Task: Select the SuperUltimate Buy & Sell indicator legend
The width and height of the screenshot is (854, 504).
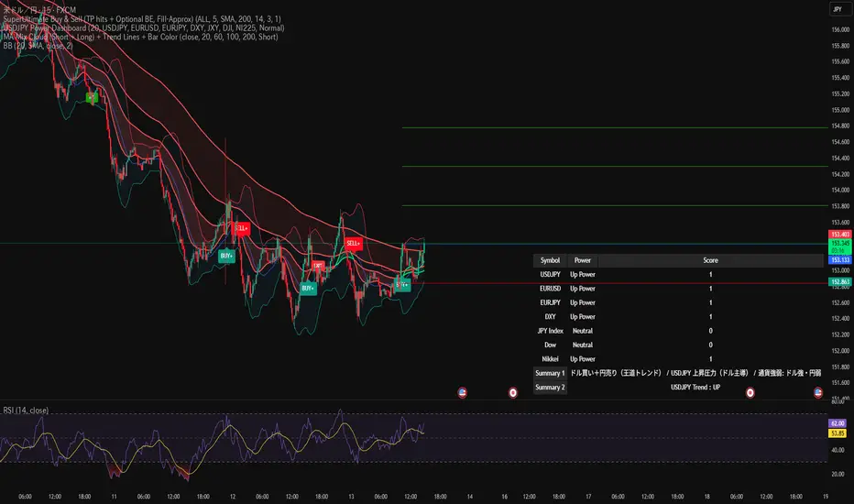Action: (x=142, y=18)
